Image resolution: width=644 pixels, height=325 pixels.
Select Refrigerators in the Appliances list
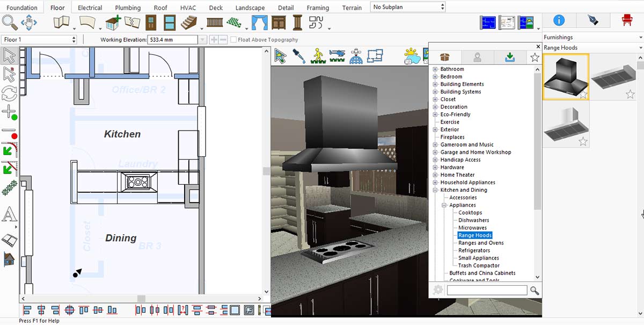474,250
